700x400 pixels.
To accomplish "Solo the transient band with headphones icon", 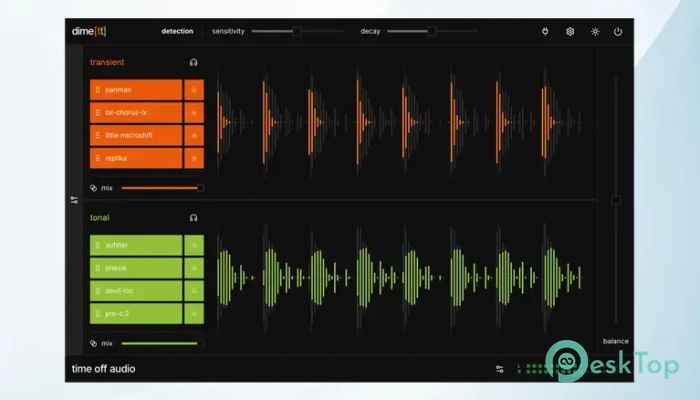I will (x=193, y=62).
